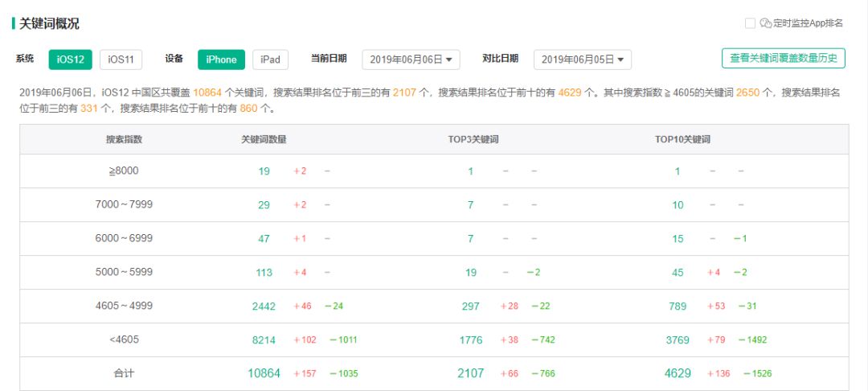Click 1776 TOP3 keywords in <4605 row

pyautogui.click(x=471, y=340)
